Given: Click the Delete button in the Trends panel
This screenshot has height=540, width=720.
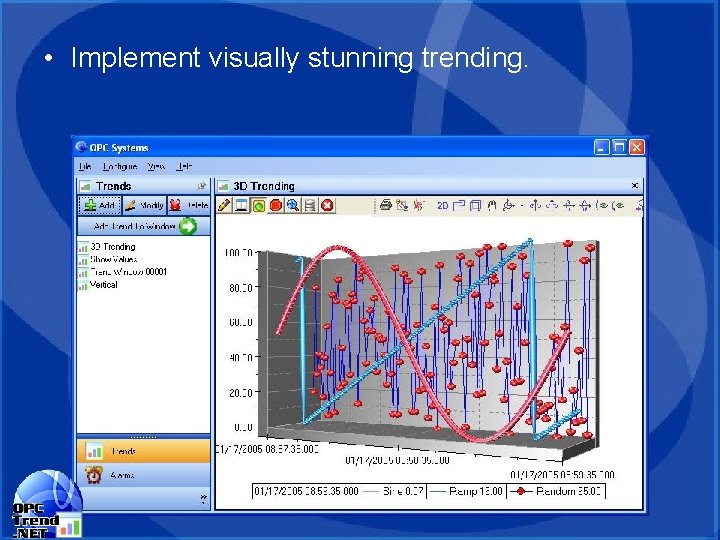Looking at the screenshot, I should pyautogui.click(x=189, y=205).
